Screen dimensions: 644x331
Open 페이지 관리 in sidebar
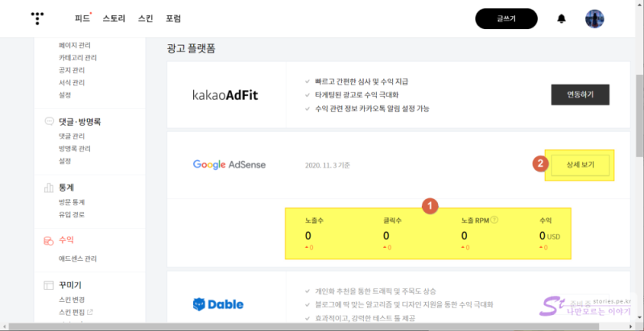(x=75, y=45)
